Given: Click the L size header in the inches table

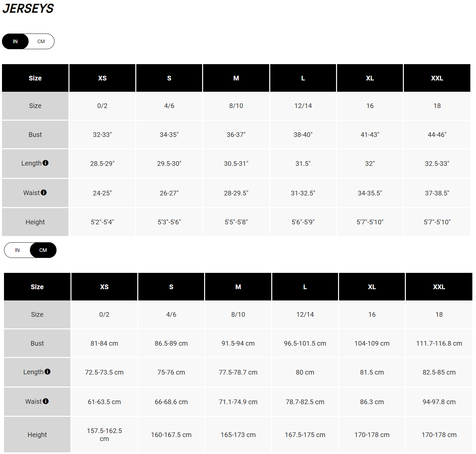Looking at the screenshot, I should 303,78.
